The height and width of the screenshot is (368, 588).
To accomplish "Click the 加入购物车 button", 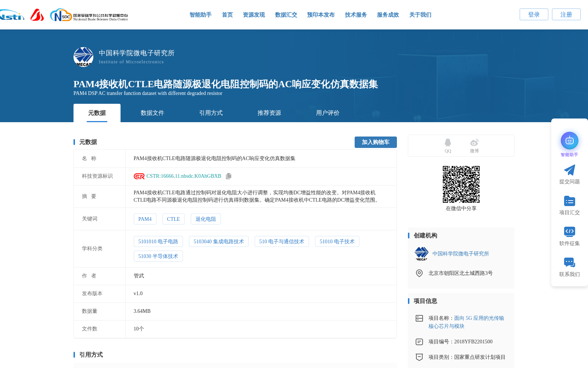I will point(376,142).
